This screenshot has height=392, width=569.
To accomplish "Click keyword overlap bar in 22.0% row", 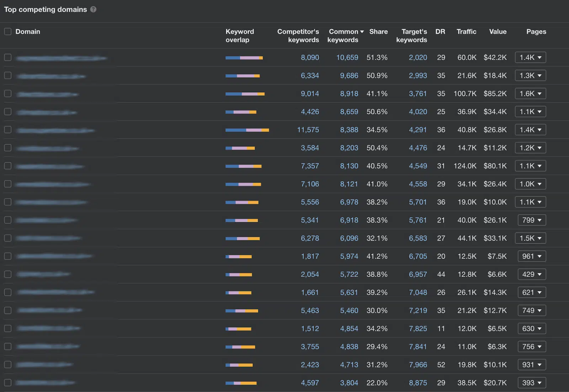I will tap(241, 383).
